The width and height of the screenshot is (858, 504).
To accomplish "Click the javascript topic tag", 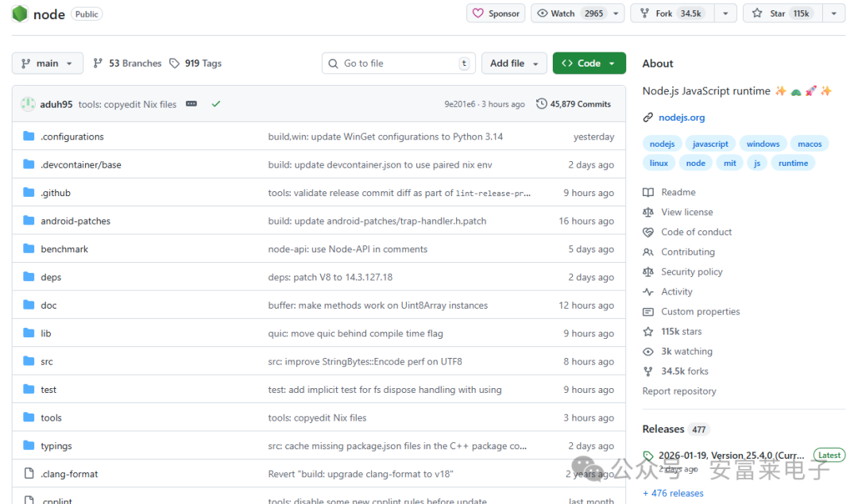I will point(709,144).
